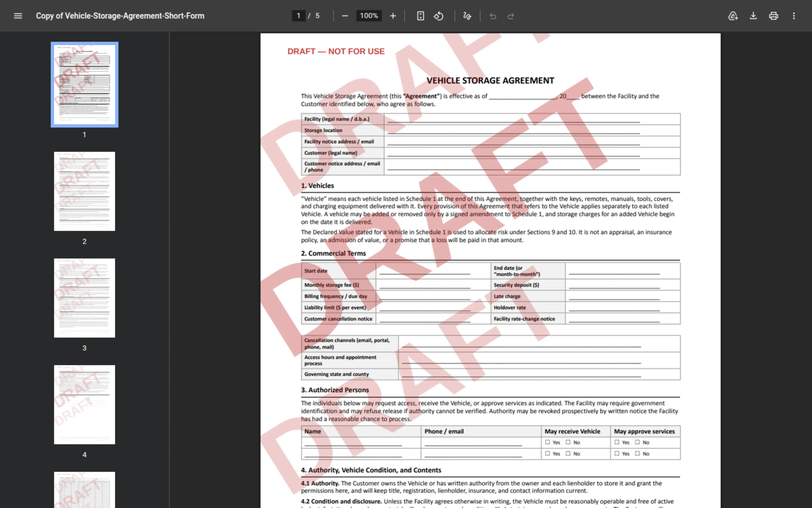This screenshot has width=812, height=508.
Task: Download the PDF file
Action: click(753, 16)
